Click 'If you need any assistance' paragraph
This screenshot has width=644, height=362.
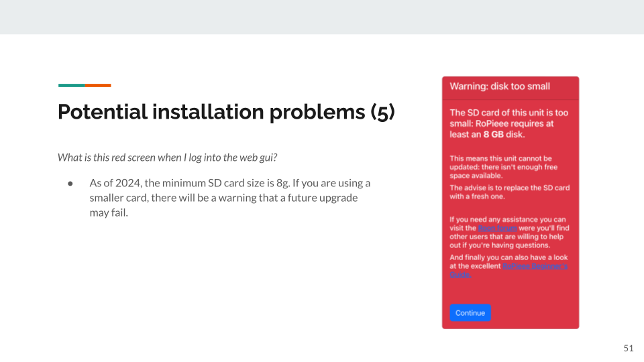(510, 233)
